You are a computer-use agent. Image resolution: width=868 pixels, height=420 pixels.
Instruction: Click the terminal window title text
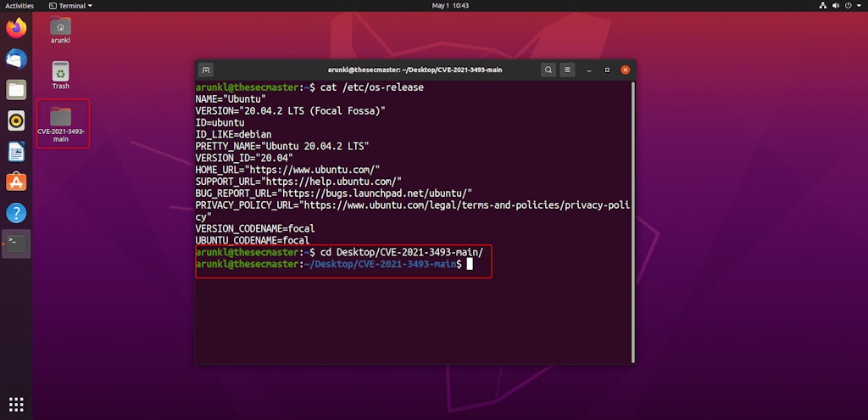coord(415,70)
